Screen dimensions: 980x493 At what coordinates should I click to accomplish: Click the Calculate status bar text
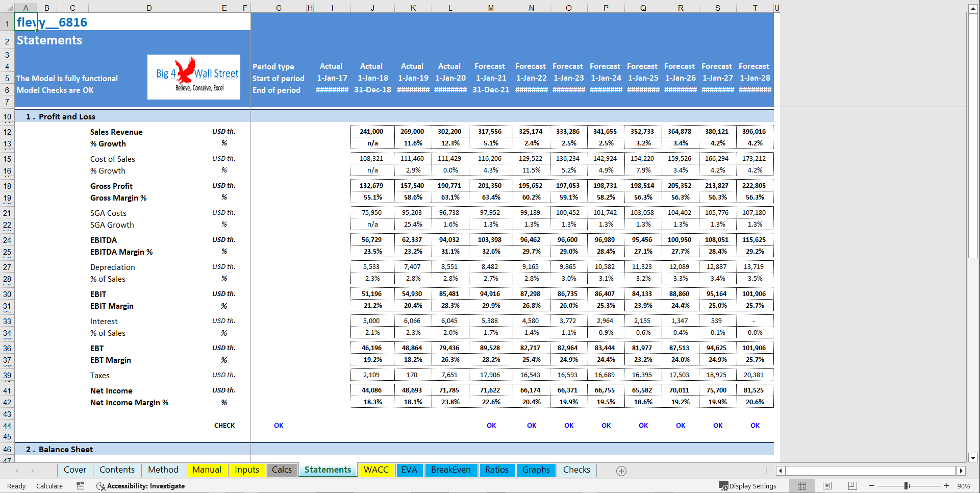(x=49, y=486)
